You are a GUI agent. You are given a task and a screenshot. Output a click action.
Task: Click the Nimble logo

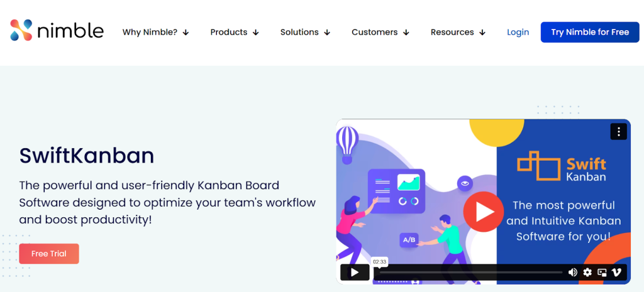pos(57,31)
